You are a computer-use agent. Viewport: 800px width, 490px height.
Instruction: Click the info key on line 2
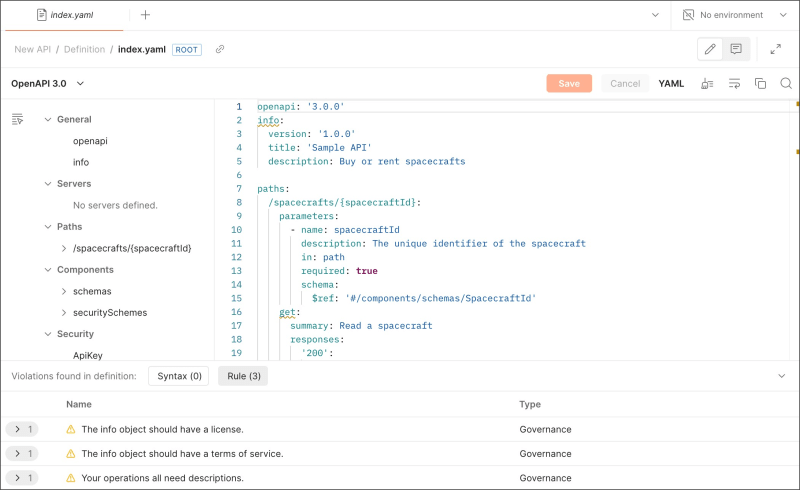pyautogui.click(x=268, y=120)
